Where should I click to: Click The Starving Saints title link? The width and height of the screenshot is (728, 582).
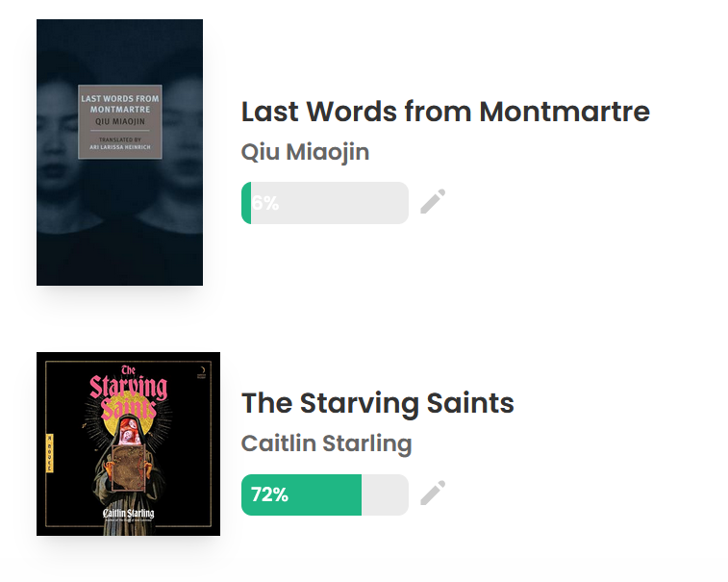tap(377, 403)
